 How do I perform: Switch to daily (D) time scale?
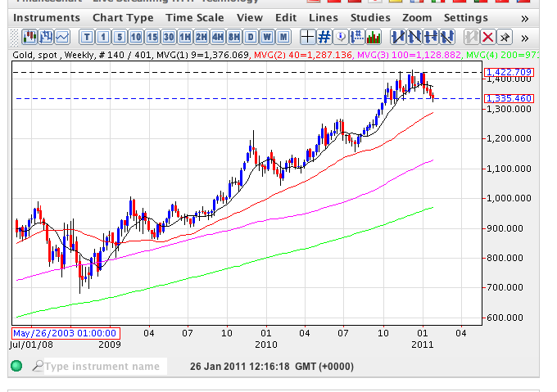[x=251, y=37]
